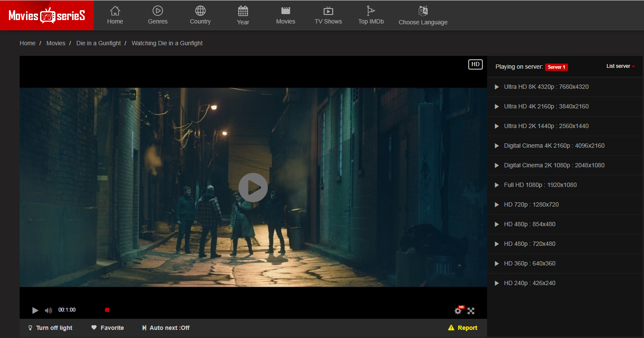644x338 pixels.
Task: Report a problem with this video
Action: (x=463, y=328)
